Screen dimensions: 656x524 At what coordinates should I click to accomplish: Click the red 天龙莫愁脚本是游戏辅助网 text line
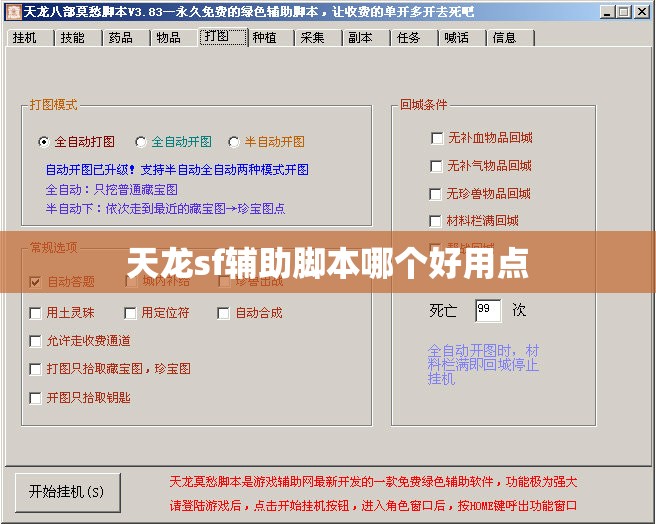coord(373,482)
